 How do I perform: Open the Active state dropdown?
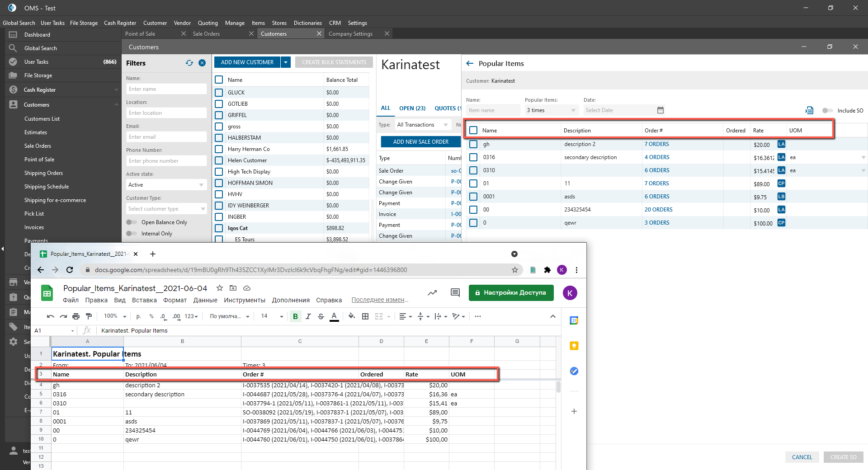click(x=166, y=185)
